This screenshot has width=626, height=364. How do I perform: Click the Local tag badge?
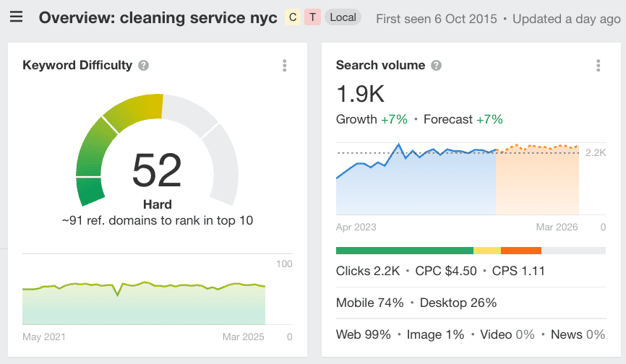343,17
